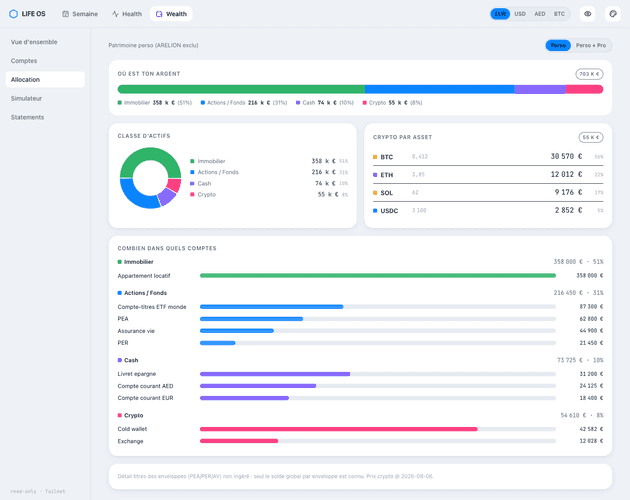The image size is (630, 500).
Task: Open Comptes in the sidebar
Action: (45, 61)
